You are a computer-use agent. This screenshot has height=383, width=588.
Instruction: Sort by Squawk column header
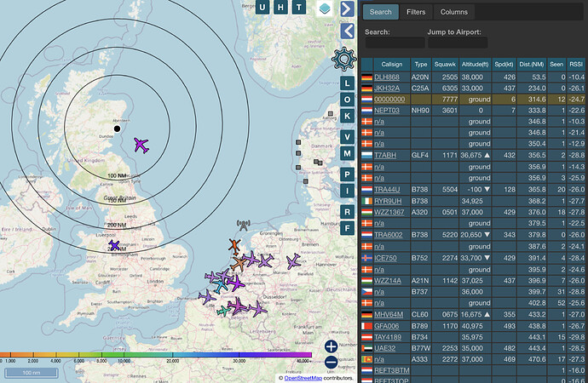click(x=445, y=65)
